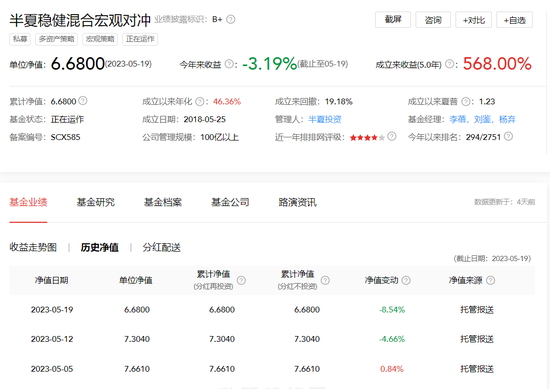Select the 收益走势图 sub-tab
This screenshot has width=550, height=389.
point(33,247)
